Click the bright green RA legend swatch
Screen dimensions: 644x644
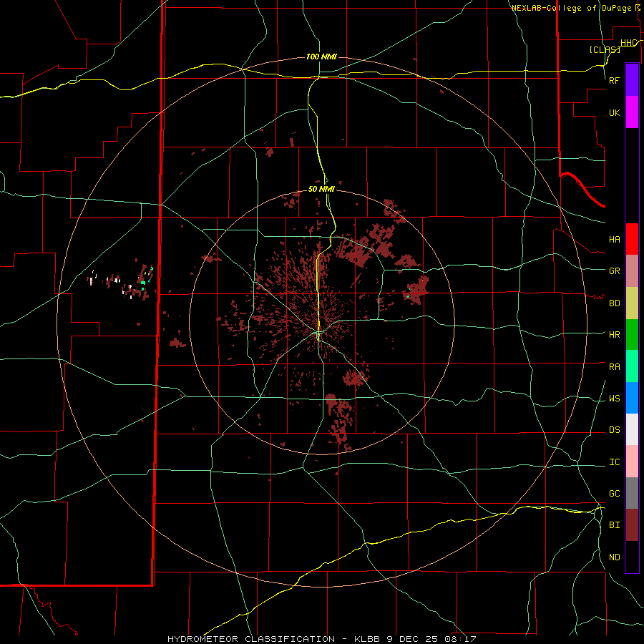[632, 366]
